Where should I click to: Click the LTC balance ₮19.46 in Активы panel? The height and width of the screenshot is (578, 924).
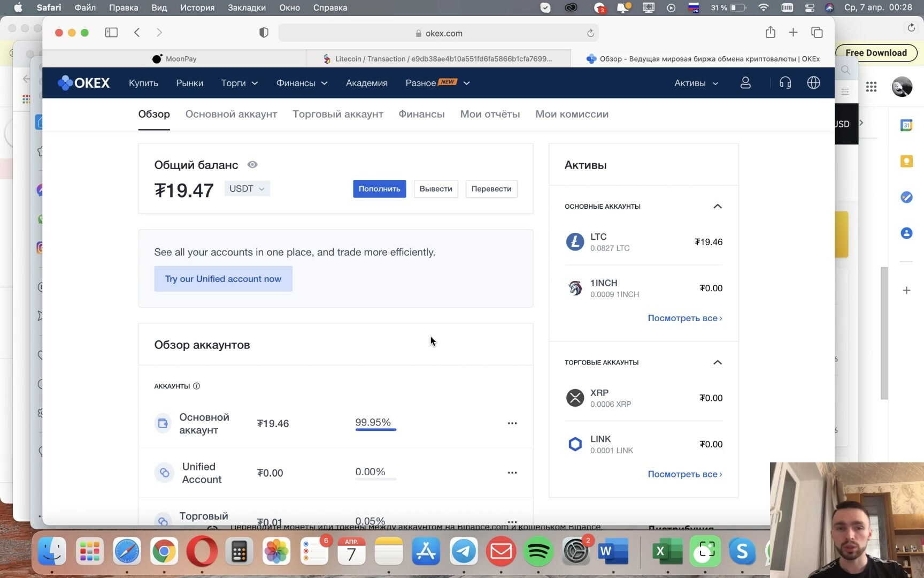(x=708, y=242)
